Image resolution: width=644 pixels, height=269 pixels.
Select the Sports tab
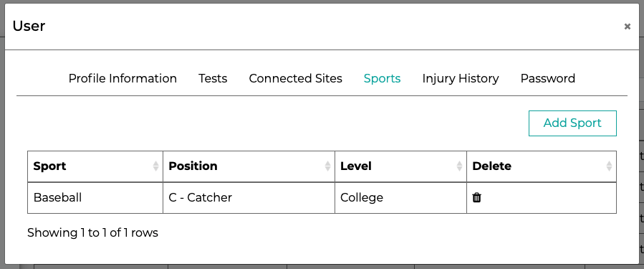(382, 78)
